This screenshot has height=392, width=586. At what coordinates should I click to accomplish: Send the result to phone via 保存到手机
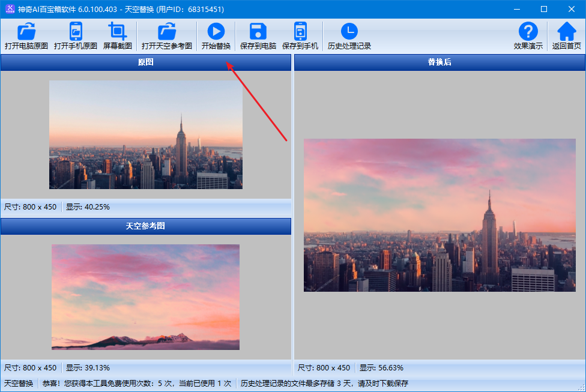tap(300, 32)
